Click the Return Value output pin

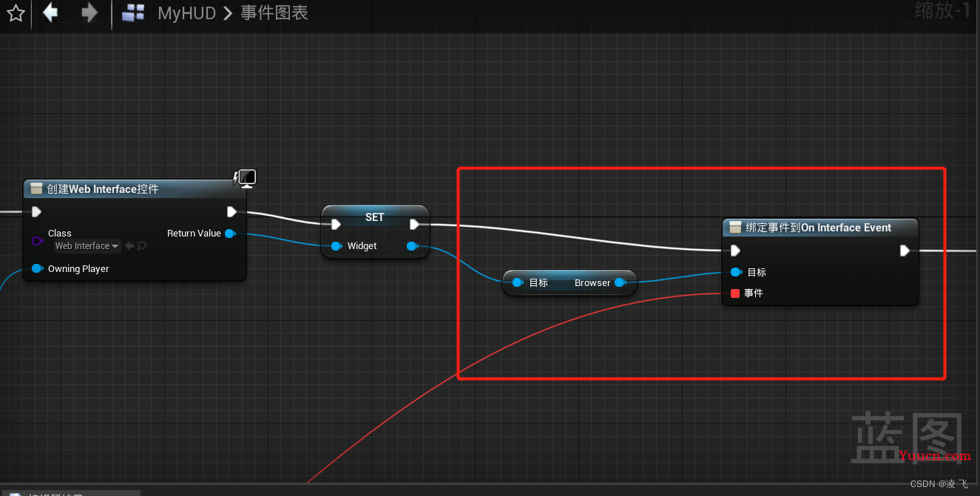(230, 234)
